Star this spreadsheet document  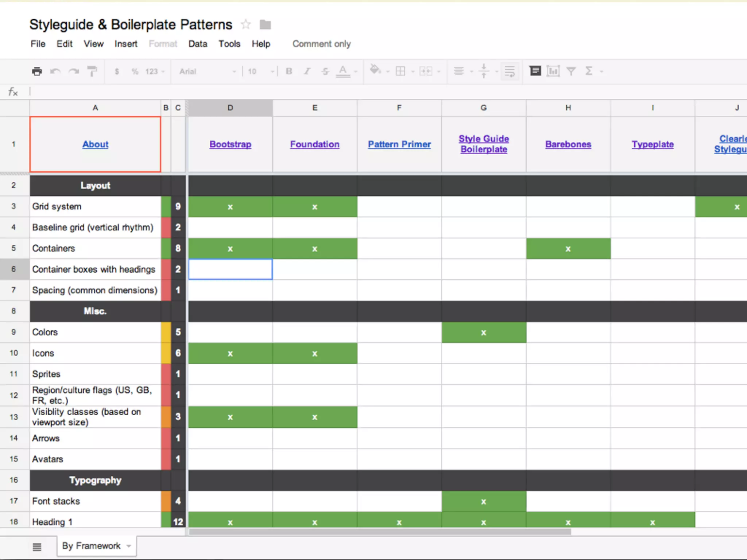coord(246,25)
